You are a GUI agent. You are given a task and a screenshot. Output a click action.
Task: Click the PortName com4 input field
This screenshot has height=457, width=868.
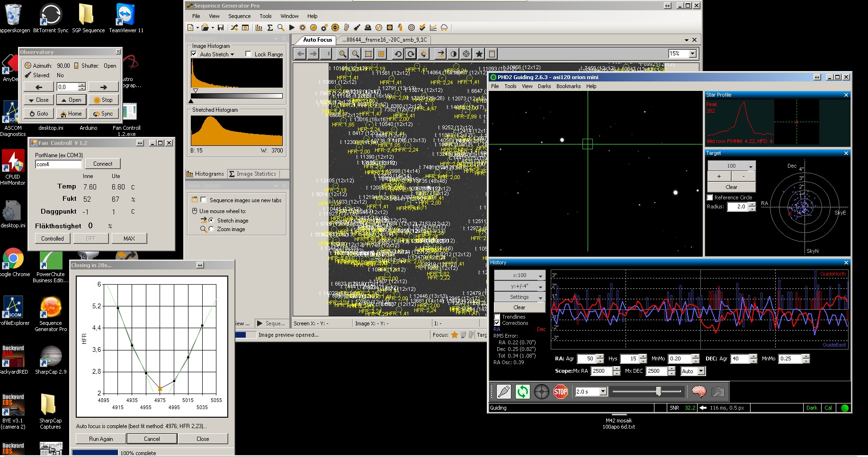tap(58, 164)
